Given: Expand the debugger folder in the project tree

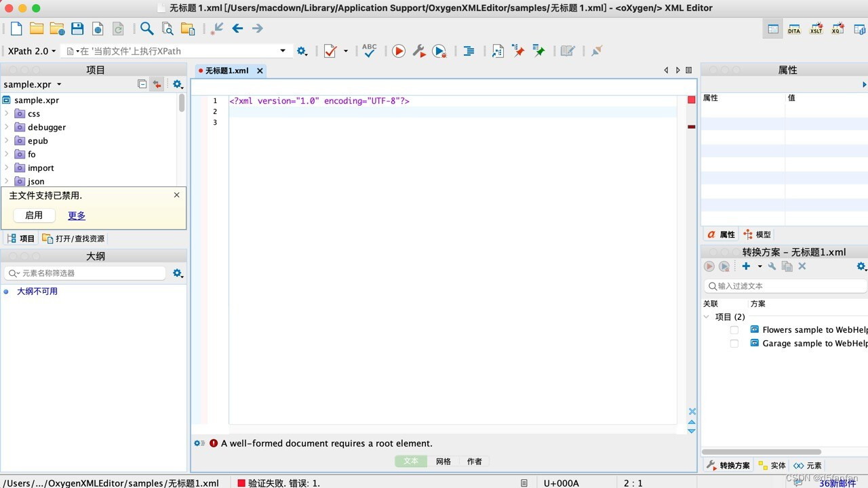Looking at the screenshot, I should click(6, 127).
